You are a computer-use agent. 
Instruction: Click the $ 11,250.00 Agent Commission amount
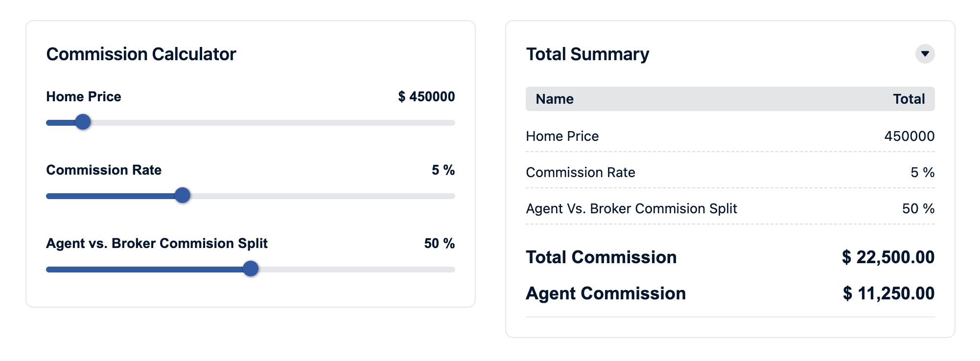coord(888,293)
